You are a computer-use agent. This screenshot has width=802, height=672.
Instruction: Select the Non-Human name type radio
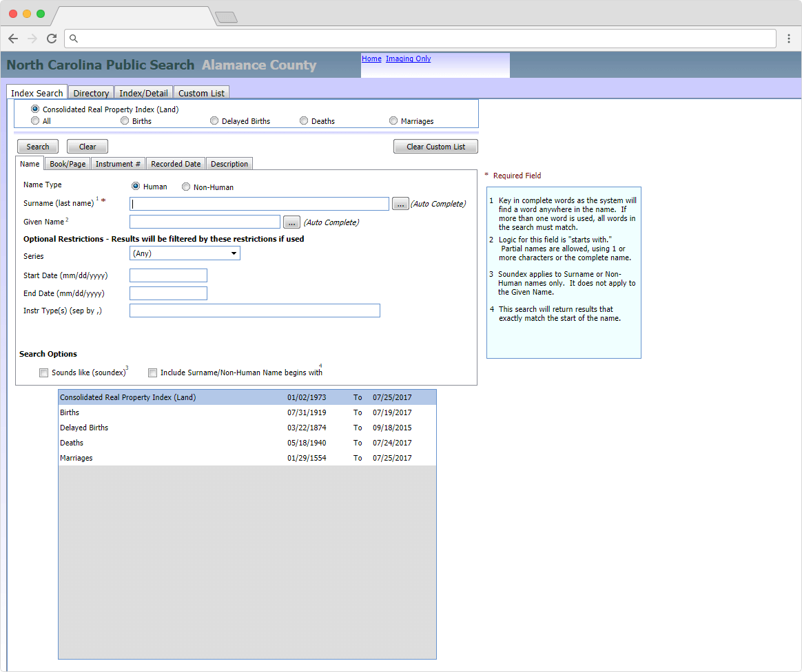(186, 187)
